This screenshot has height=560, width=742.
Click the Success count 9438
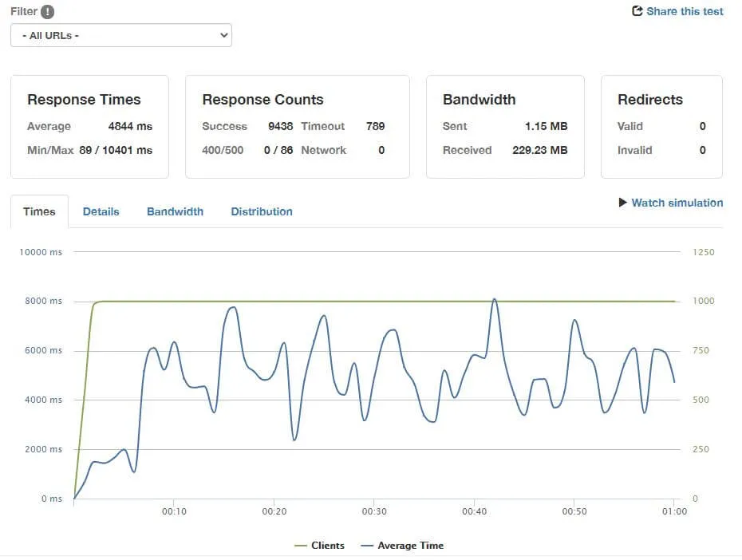[280, 126]
